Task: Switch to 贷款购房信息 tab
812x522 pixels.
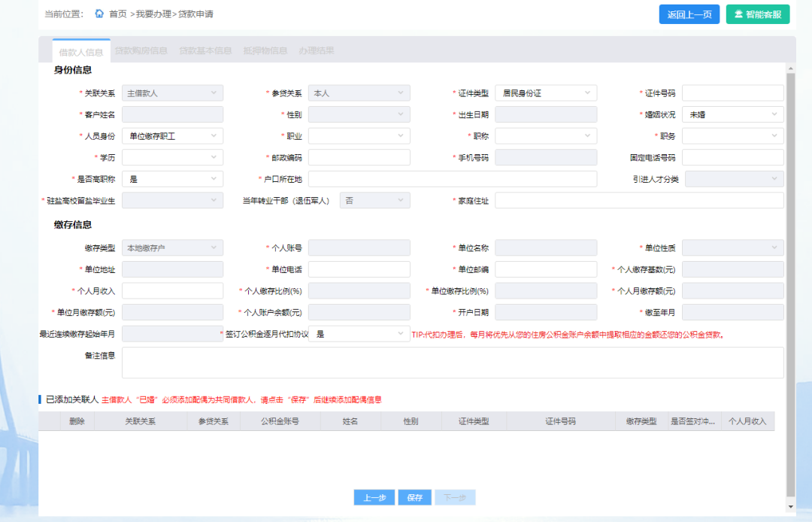Action: tap(141, 50)
